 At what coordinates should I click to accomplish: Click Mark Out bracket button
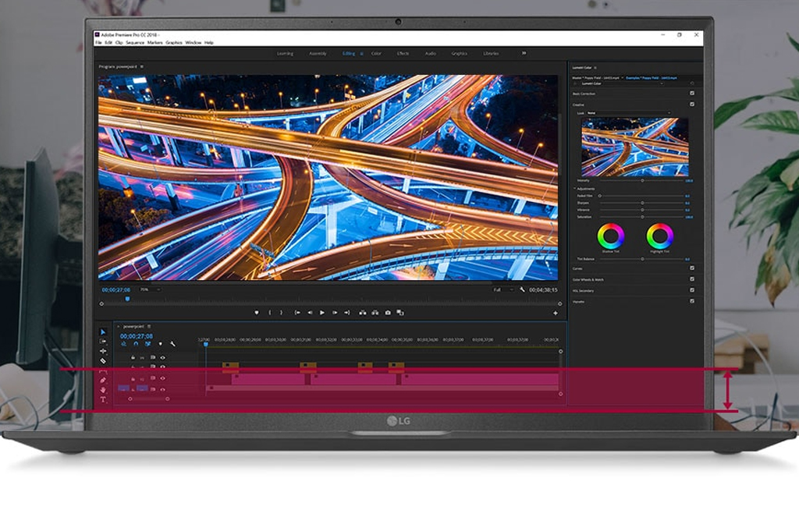click(281, 313)
